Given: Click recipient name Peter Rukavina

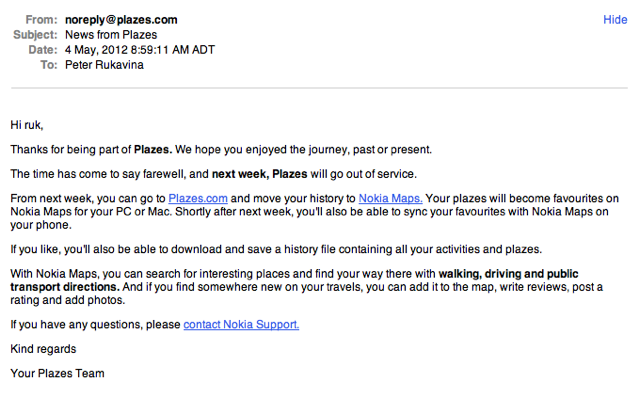Looking at the screenshot, I should (104, 65).
